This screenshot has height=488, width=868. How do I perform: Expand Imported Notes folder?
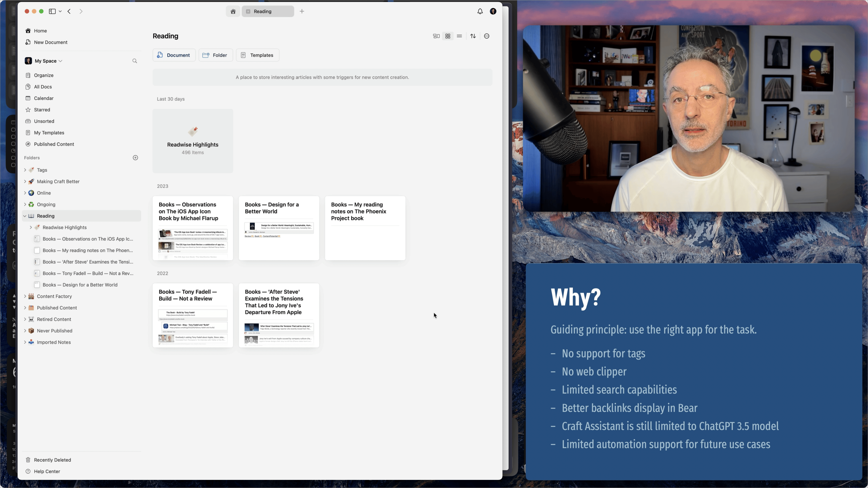point(25,342)
